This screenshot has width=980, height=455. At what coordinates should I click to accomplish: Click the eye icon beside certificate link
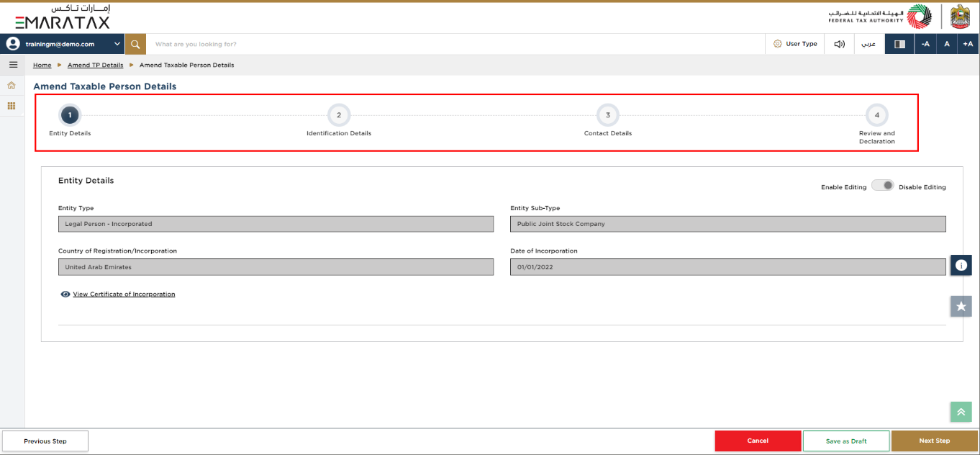65,294
